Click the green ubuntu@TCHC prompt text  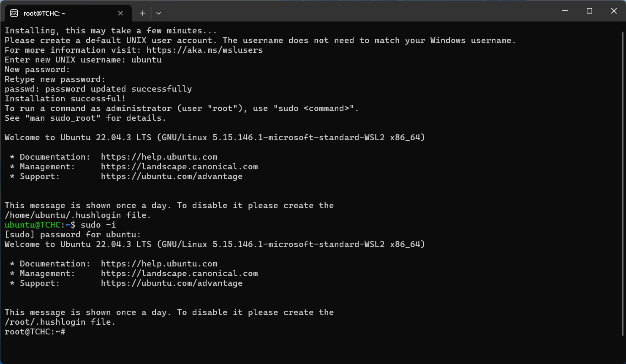33,225
